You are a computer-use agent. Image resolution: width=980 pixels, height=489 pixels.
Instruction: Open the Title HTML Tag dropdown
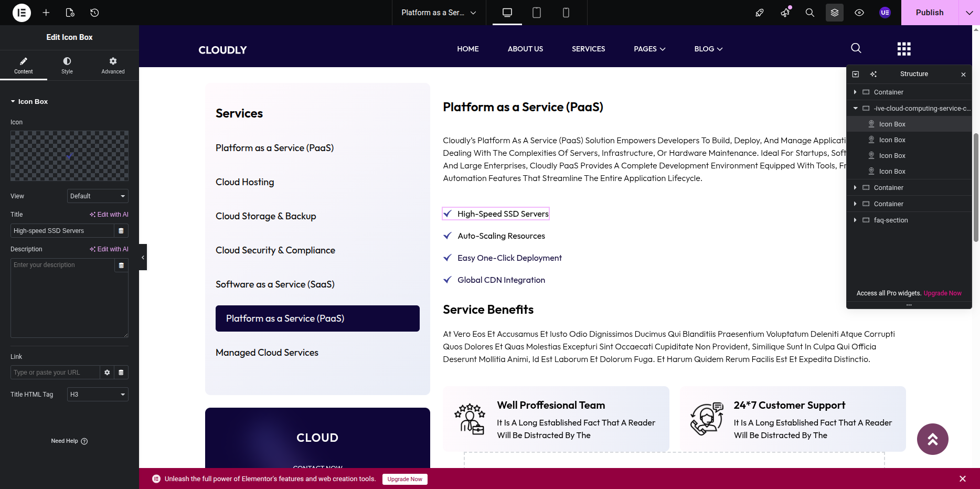98,395
